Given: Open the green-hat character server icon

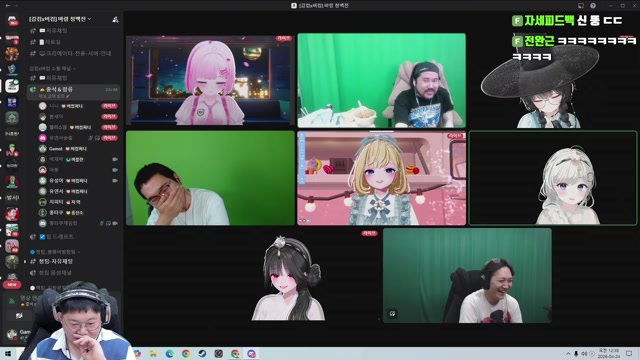Looking at the screenshot, I should 12,150.
